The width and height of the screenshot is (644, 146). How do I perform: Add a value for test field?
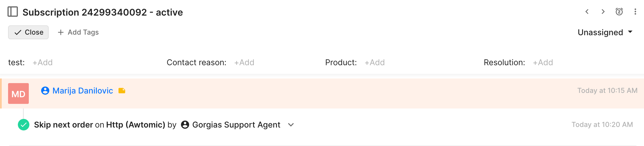click(x=43, y=62)
